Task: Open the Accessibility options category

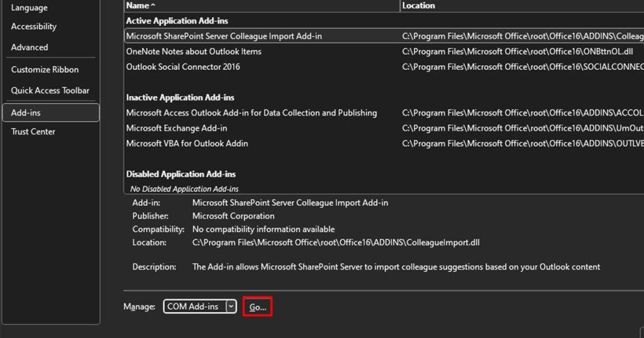Action: (34, 26)
